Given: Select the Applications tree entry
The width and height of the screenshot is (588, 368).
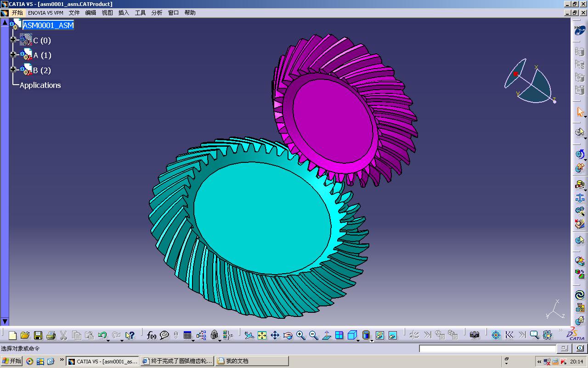Looking at the screenshot, I should click(x=40, y=85).
